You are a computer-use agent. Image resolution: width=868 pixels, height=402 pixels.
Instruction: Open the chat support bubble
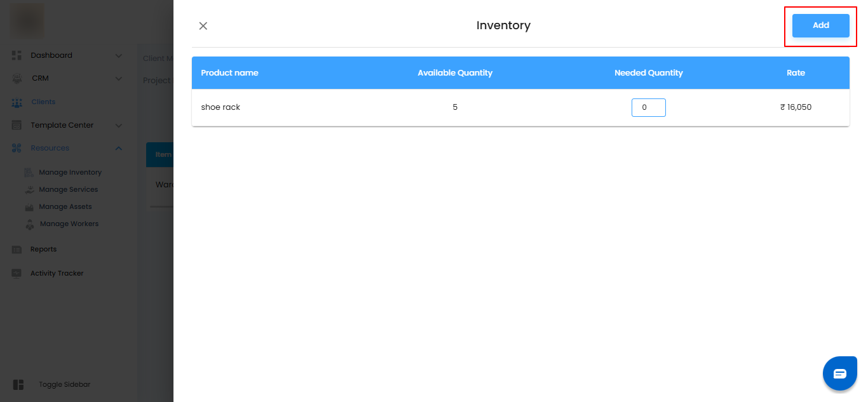(839, 373)
